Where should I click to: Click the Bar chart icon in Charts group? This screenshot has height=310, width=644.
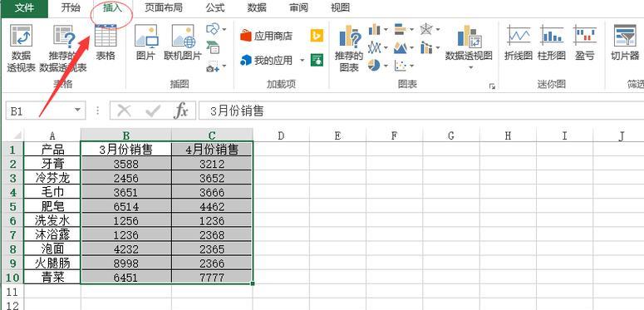point(400,29)
